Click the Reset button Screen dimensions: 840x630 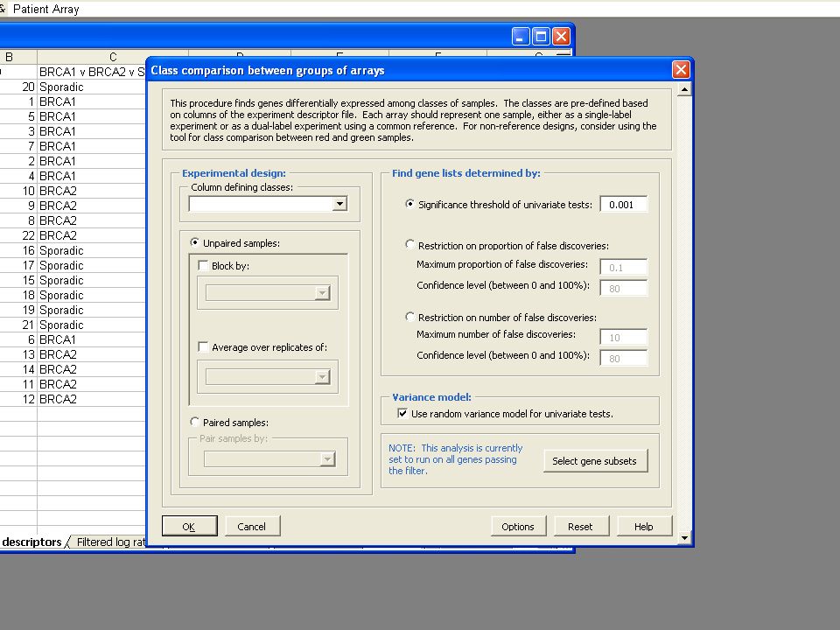(x=581, y=526)
